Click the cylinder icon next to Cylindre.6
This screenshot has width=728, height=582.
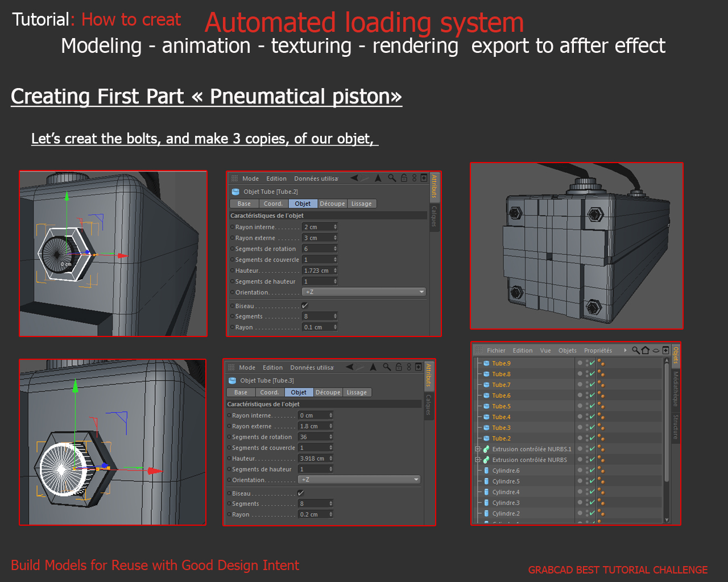point(487,471)
